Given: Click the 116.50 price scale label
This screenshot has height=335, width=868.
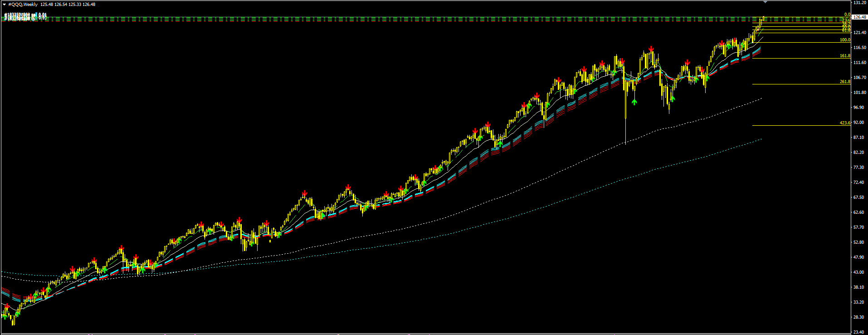Looking at the screenshot, I should (859, 48).
